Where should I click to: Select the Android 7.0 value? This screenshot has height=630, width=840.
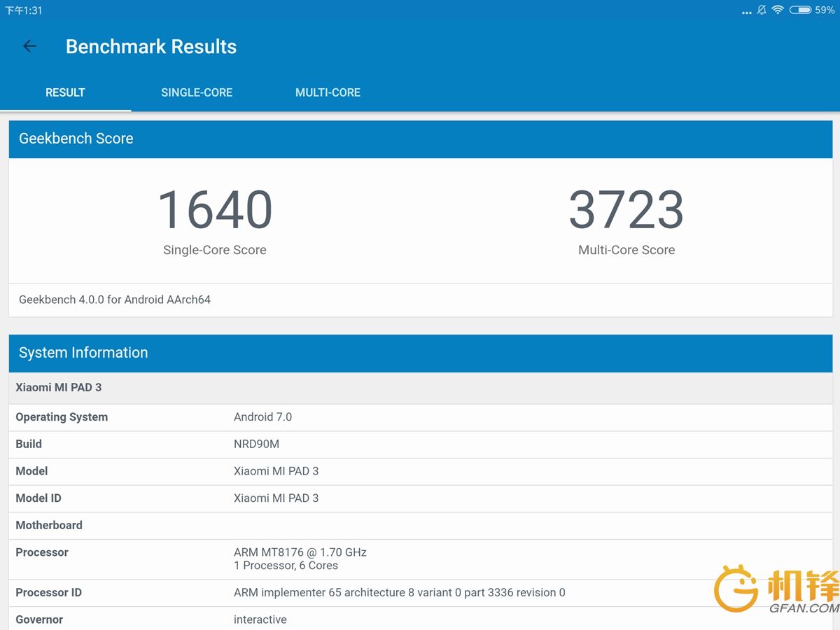click(262, 417)
